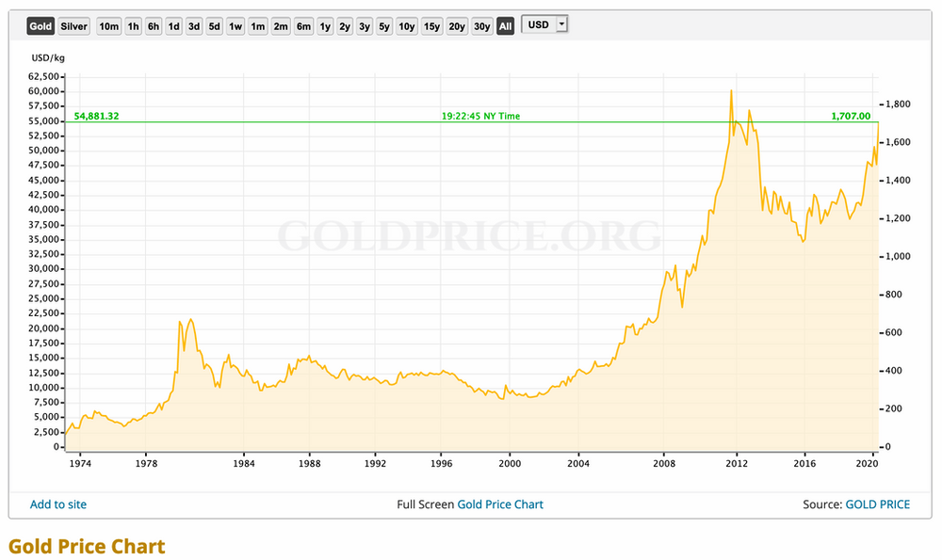The height and width of the screenshot is (560, 942).
Task: Pick the 5d time range
Action: click(x=214, y=25)
